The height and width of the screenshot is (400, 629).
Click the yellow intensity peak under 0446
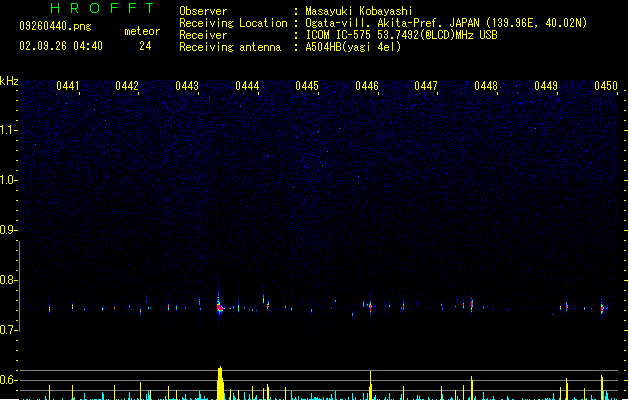[370, 386]
